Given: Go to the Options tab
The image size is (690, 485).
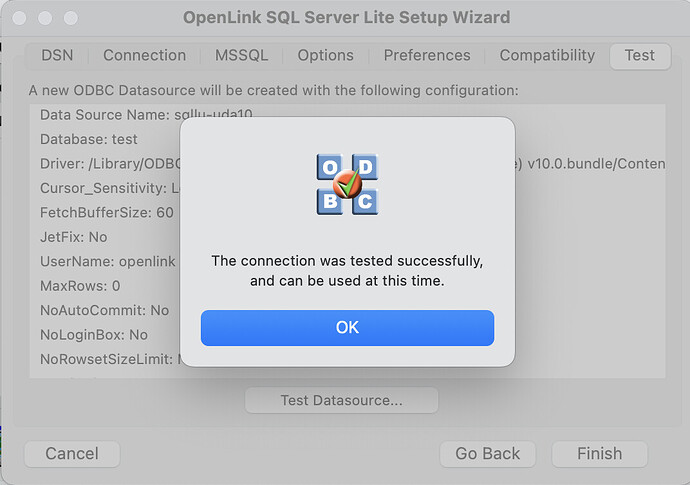Looking at the screenshot, I should [325, 55].
